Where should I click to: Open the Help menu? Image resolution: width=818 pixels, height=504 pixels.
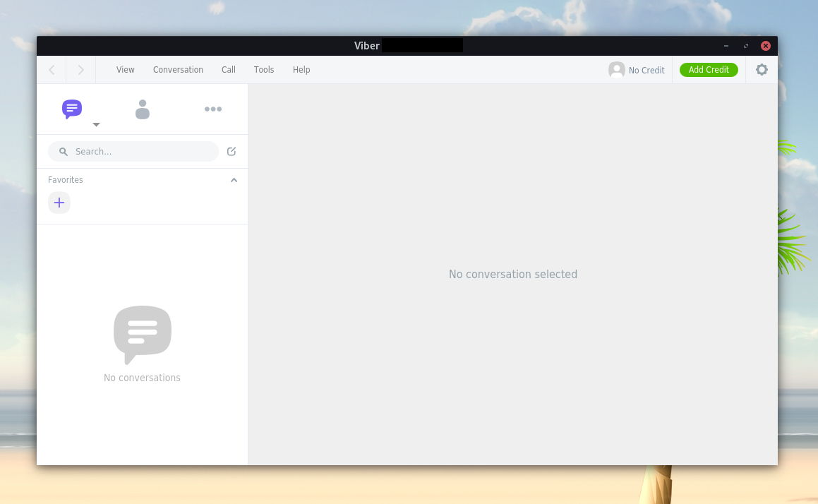tap(301, 70)
